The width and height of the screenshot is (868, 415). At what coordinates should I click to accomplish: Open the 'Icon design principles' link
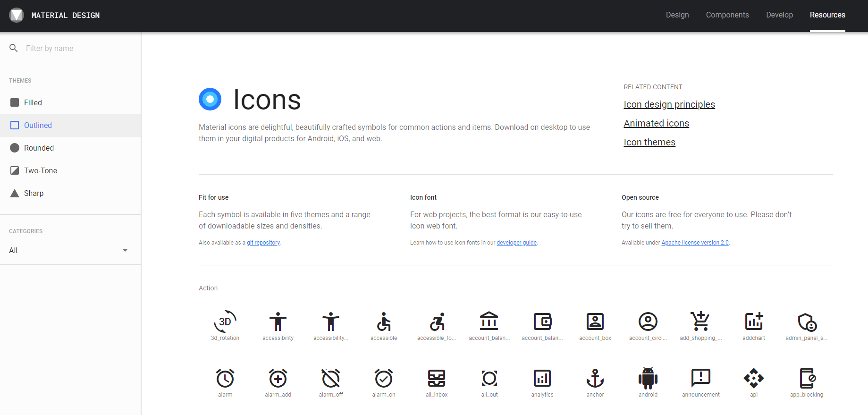coord(669,104)
